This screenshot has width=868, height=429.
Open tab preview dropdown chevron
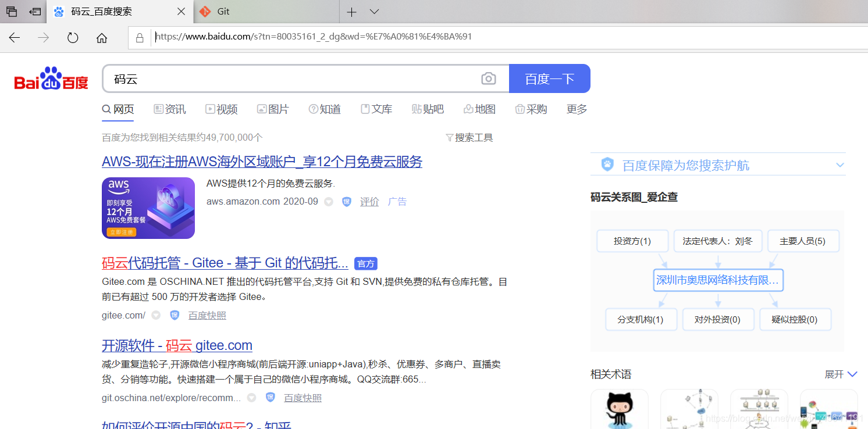[x=375, y=12]
